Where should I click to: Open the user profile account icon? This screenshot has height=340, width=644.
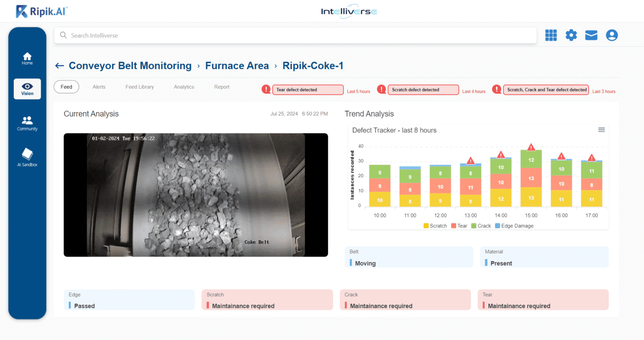coord(612,35)
